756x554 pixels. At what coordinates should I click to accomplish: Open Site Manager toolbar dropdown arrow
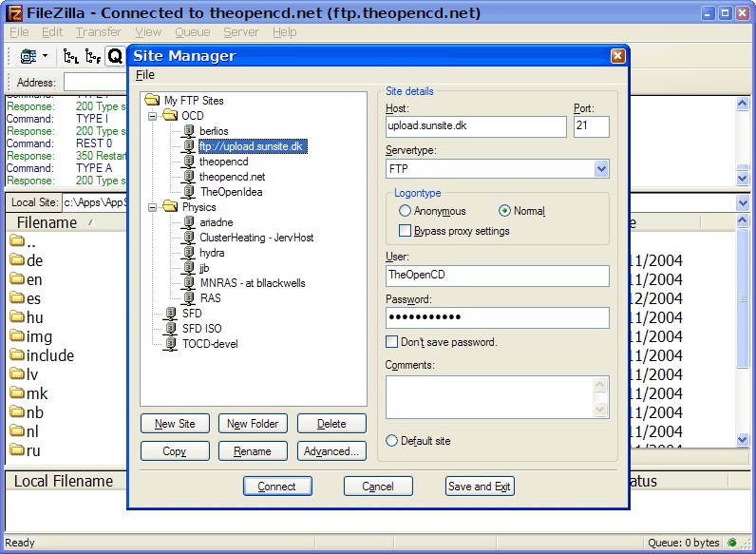tap(45, 56)
